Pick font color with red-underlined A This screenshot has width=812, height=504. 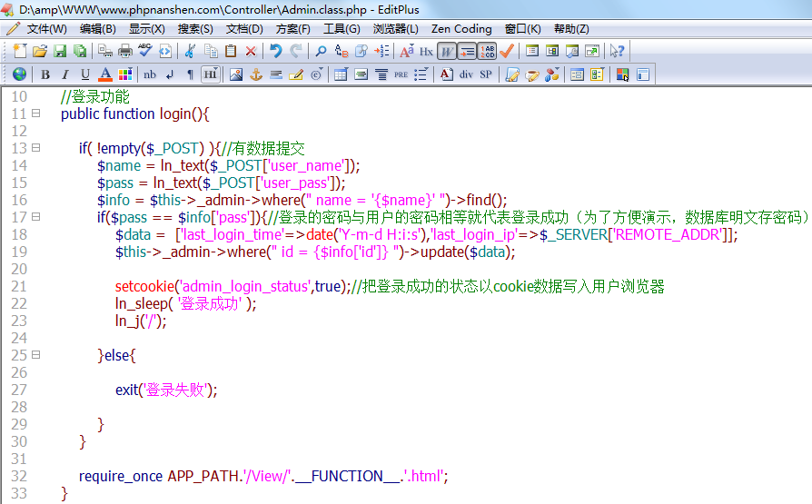click(105, 74)
